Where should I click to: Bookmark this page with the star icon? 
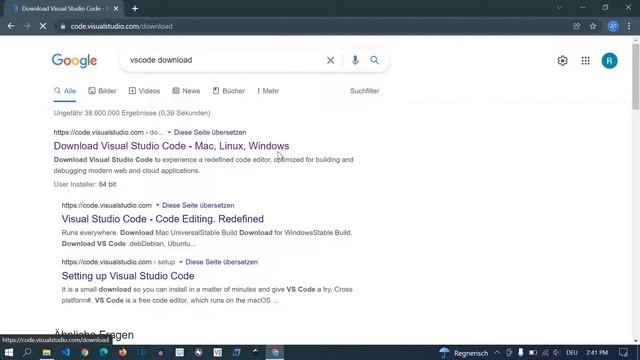coord(593,26)
